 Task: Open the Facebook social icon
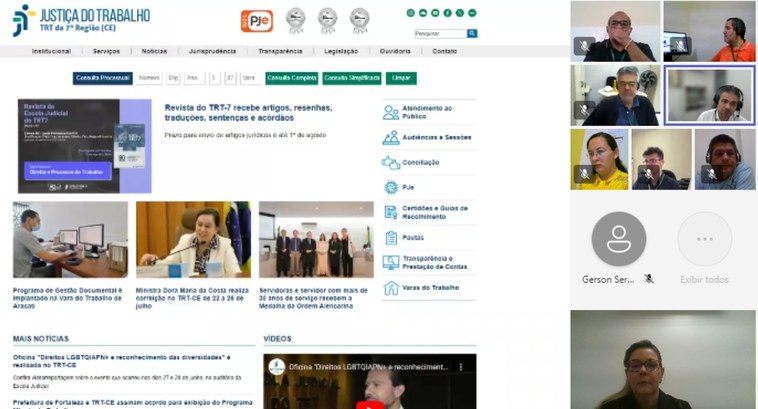(x=448, y=13)
